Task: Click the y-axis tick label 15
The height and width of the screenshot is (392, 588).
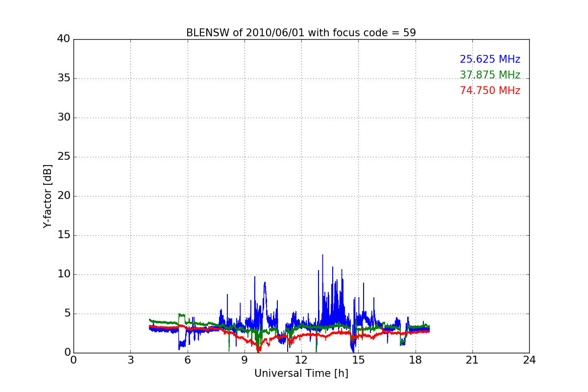Action: coord(64,235)
